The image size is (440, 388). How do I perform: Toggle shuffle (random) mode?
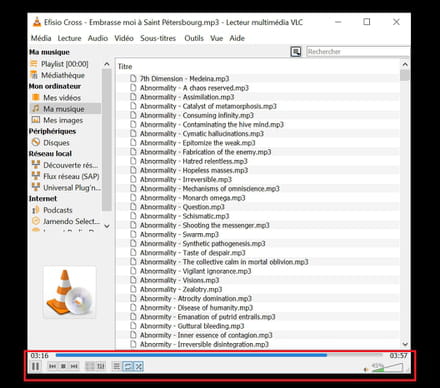pos(139,366)
